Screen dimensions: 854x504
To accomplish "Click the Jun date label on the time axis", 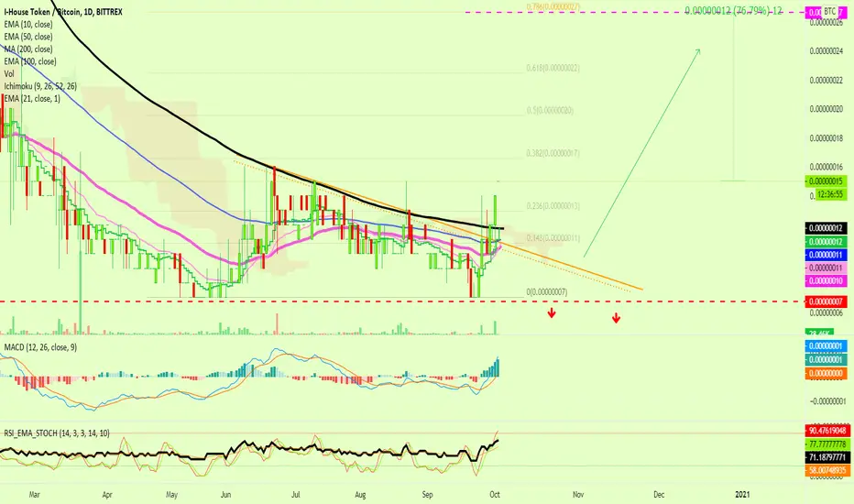I will click(225, 495).
